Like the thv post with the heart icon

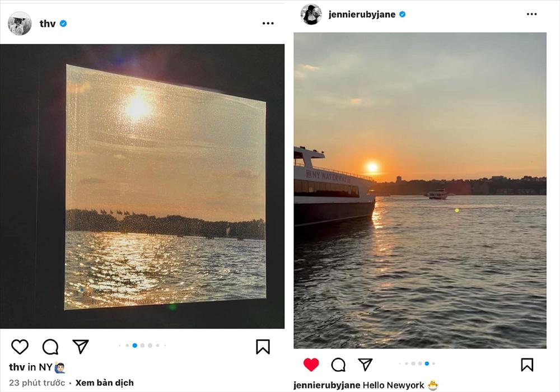[20, 347]
